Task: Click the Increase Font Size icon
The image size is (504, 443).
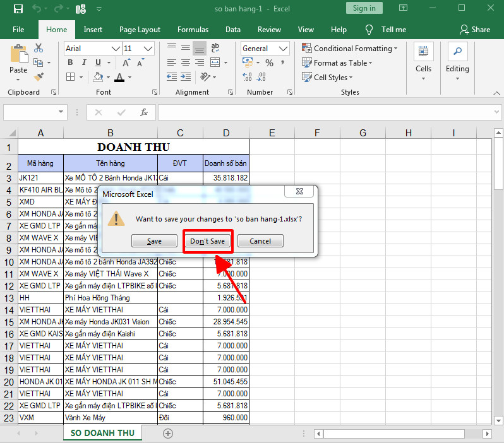Action: pos(126,62)
